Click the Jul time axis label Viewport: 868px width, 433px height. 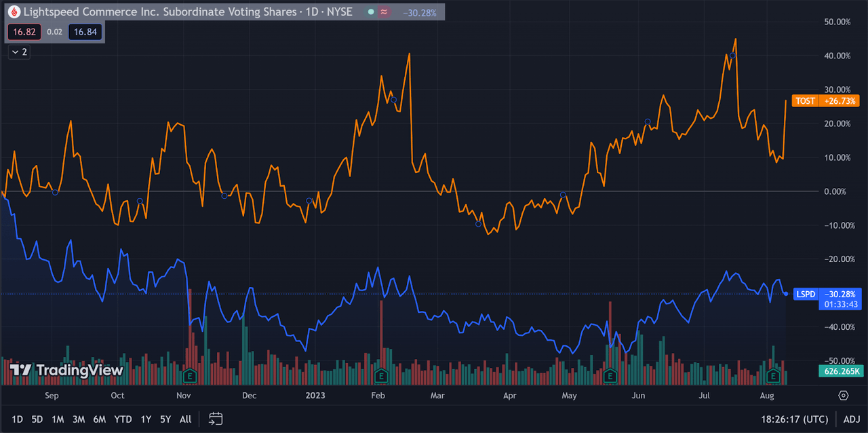coord(705,395)
